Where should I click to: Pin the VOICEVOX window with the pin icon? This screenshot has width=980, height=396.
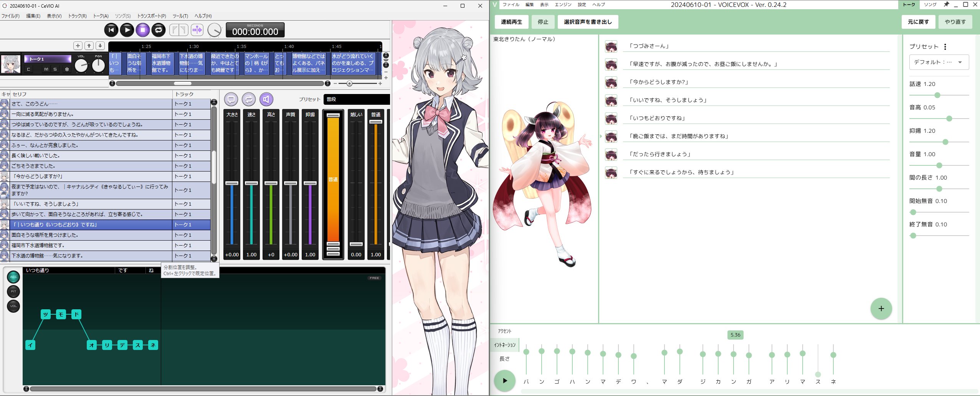pyautogui.click(x=947, y=5)
